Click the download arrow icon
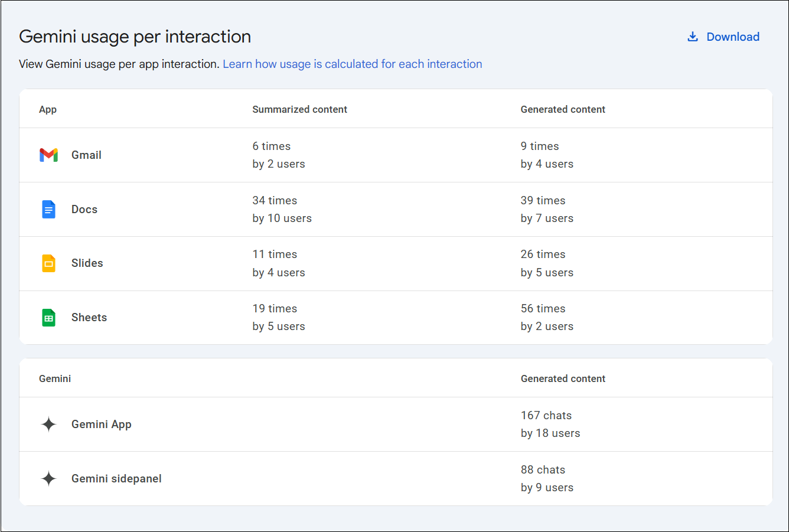Image resolution: width=789 pixels, height=532 pixels. 692,36
